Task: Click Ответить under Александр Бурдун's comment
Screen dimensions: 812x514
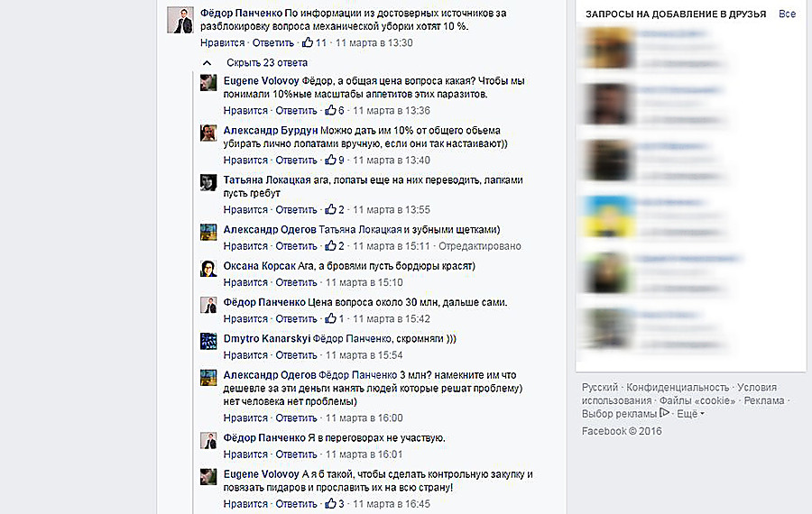Action: (296, 160)
